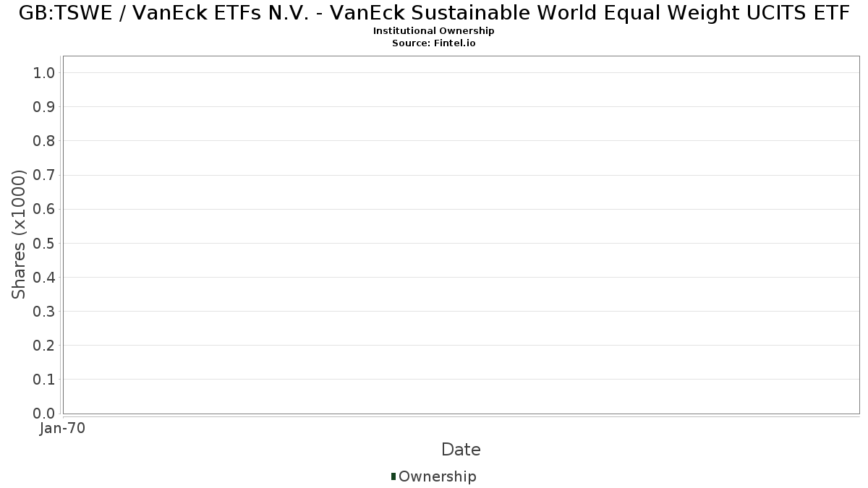Click the 1.0 y-axis tick label
The height and width of the screenshot is (488, 868).
point(44,72)
